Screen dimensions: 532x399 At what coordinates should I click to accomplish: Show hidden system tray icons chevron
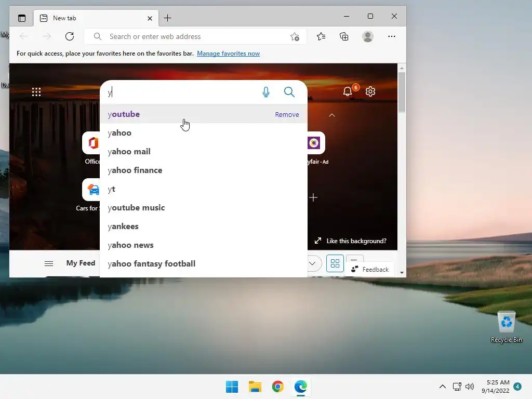point(443,387)
